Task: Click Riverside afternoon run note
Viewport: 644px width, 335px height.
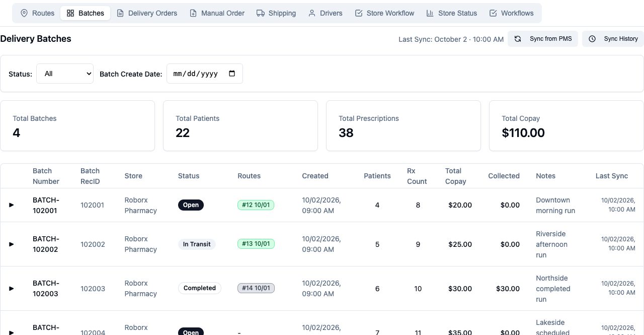Action: (x=551, y=244)
